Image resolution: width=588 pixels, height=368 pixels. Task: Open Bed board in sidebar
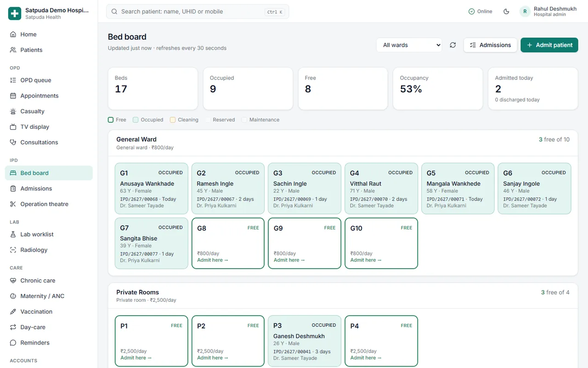click(x=49, y=173)
